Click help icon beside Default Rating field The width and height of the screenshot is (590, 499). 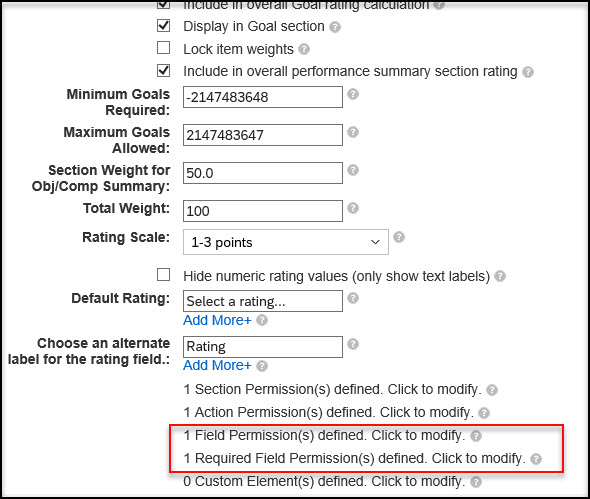pos(353,298)
